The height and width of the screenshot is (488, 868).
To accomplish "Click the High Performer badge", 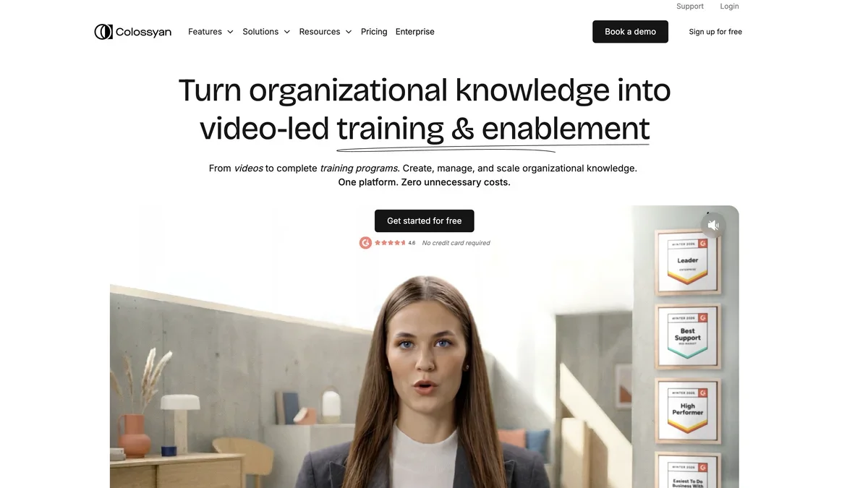I will pos(687,411).
